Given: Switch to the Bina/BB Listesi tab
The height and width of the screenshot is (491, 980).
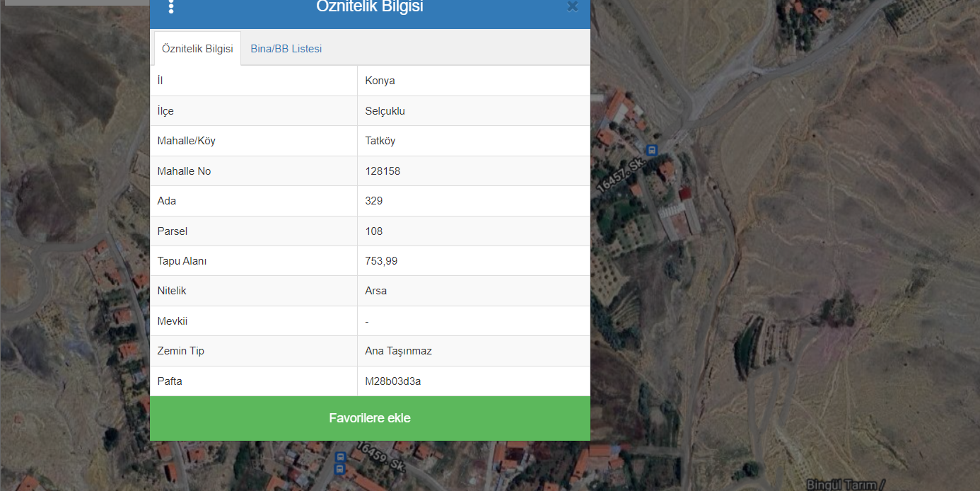Looking at the screenshot, I should click(286, 49).
